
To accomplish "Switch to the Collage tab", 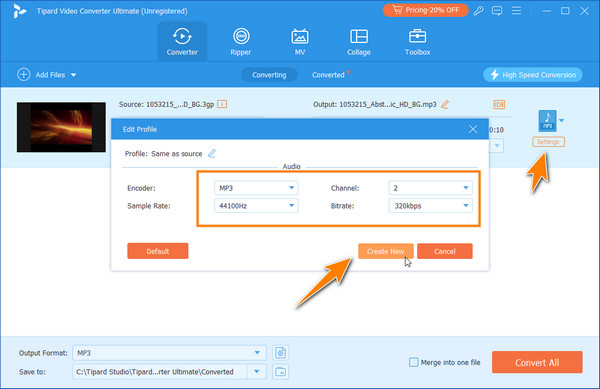I will click(359, 41).
